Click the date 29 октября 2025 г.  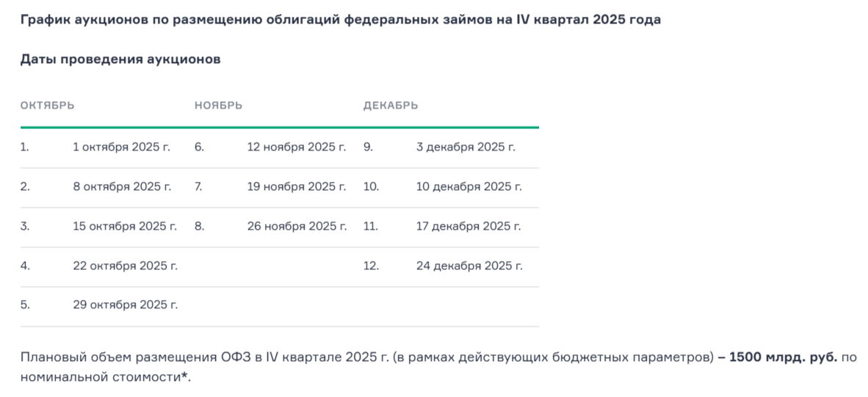click(x=126, y=305)
